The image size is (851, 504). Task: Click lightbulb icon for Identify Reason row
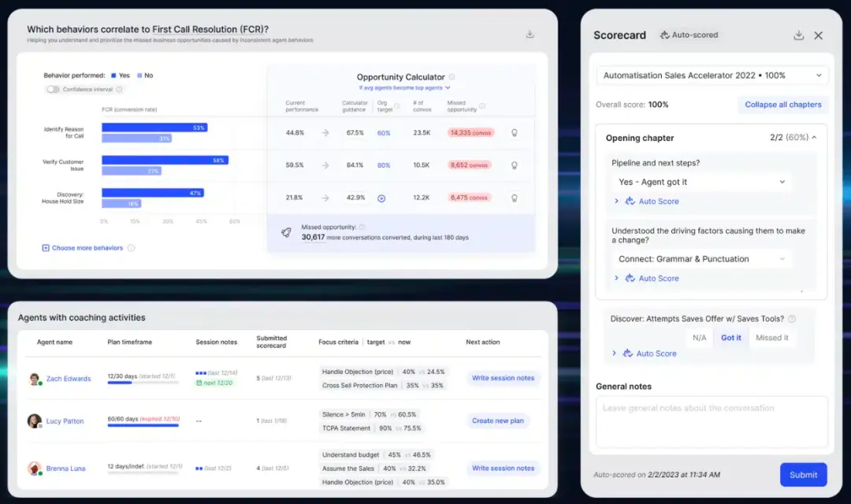[515, 133]
